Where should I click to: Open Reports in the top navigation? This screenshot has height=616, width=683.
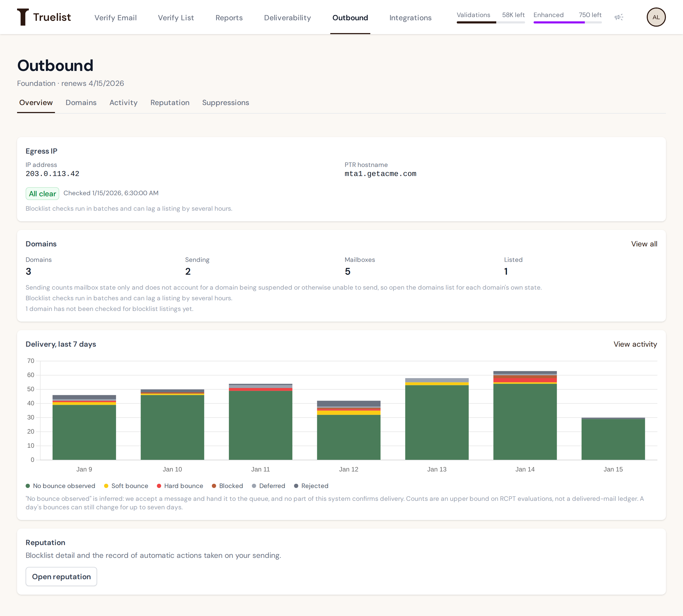229,18
